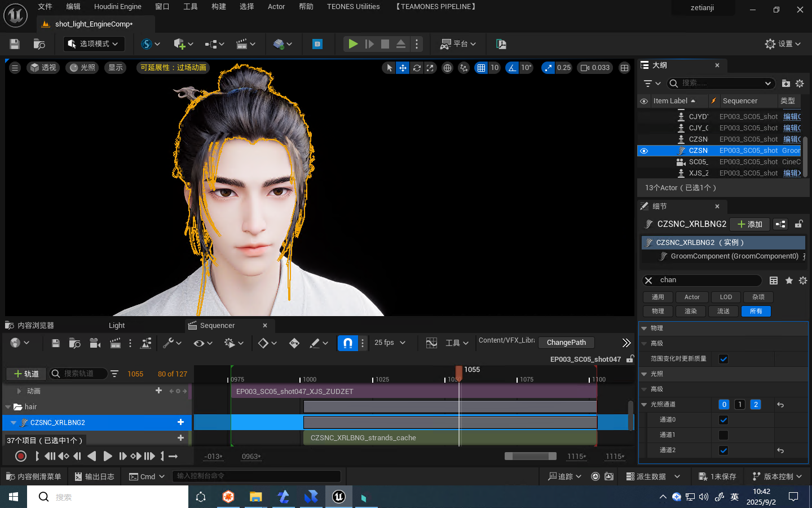Screen dimensions: 812x508
Task: Select the translate gizmo tool in viewport
Action: [x=403, y=68]
